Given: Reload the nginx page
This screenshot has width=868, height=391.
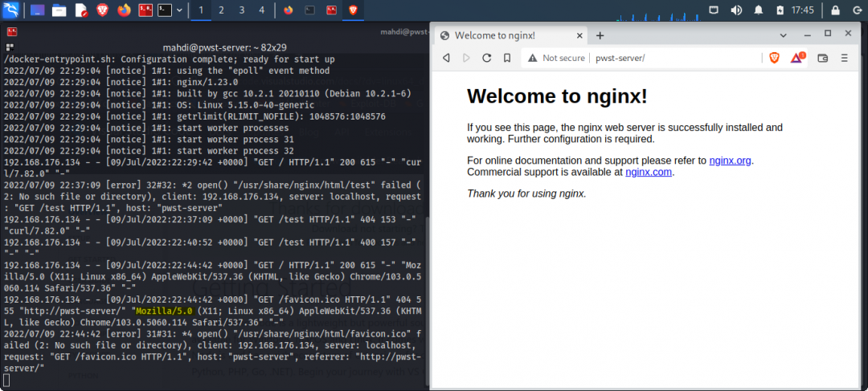Looking at the screenshot, I should pyautogui.click(x=486, y=58).
